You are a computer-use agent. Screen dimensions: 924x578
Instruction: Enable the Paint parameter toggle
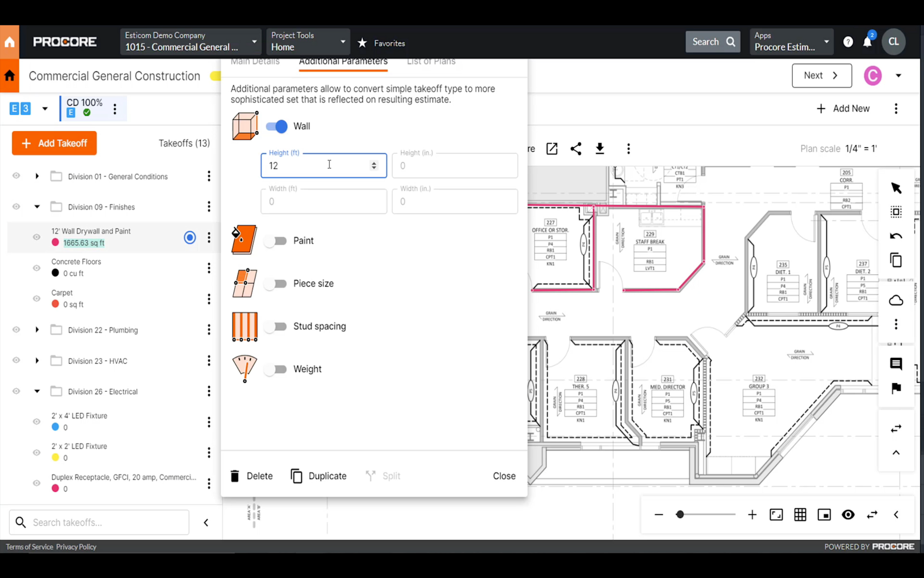point(276,241)
